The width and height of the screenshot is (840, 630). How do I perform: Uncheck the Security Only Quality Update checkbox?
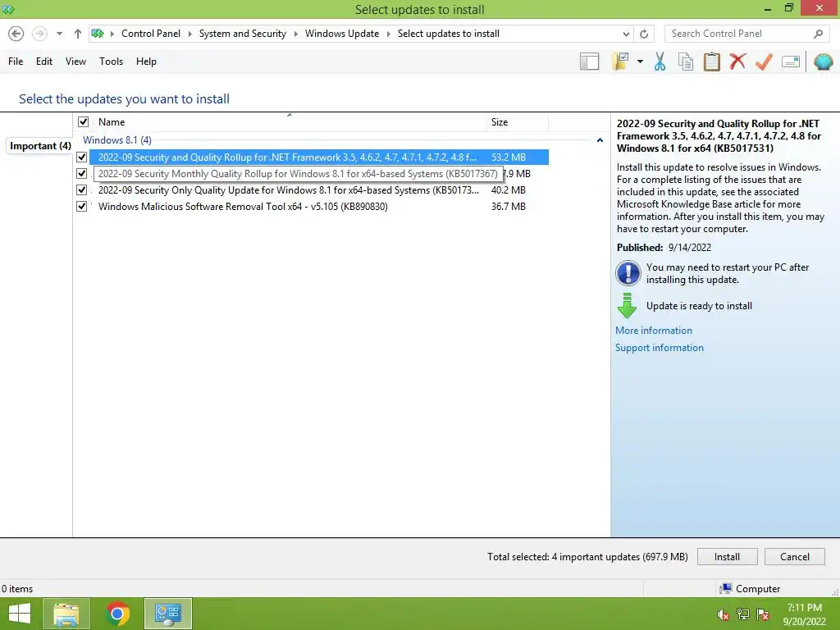[81, 190]
